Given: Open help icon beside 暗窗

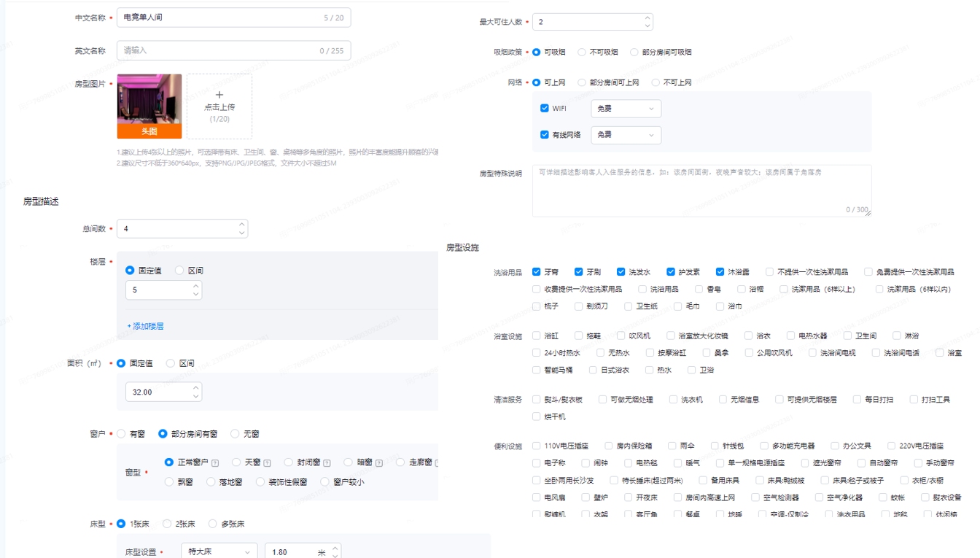Looking at the screenshot, I should click(x=379, y=462).
